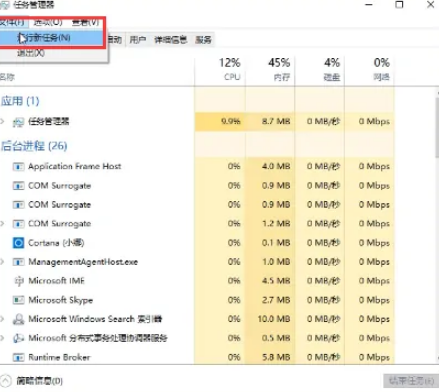
Task: Minimize the Task Manager window
Action: click(x=369, y=5)
